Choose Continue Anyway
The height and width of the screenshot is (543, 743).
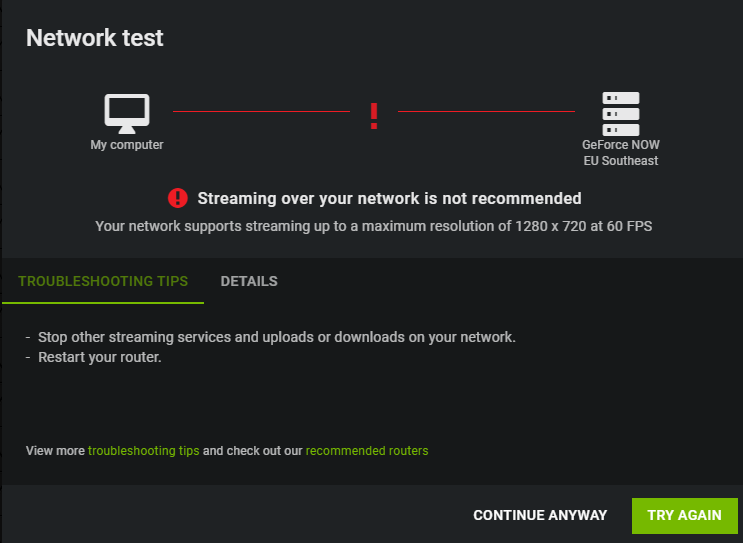click(x=540, y=515)
